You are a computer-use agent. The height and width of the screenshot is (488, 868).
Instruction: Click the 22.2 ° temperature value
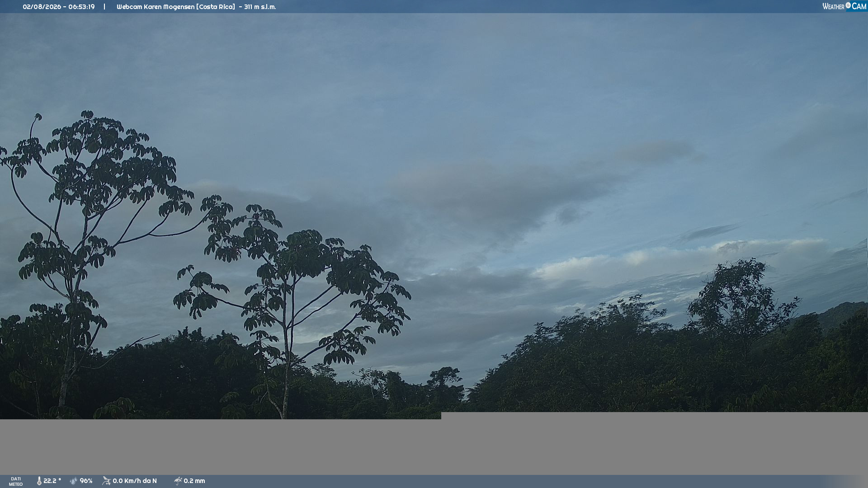(x=52, y=481)
